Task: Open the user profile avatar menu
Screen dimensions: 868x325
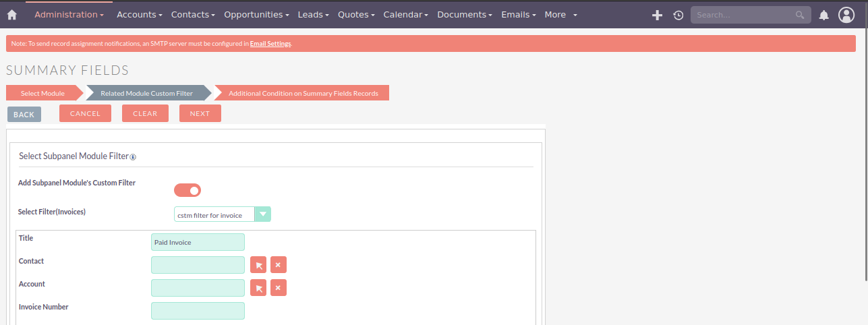Action: pyautogui.click(x=846, y=15)
